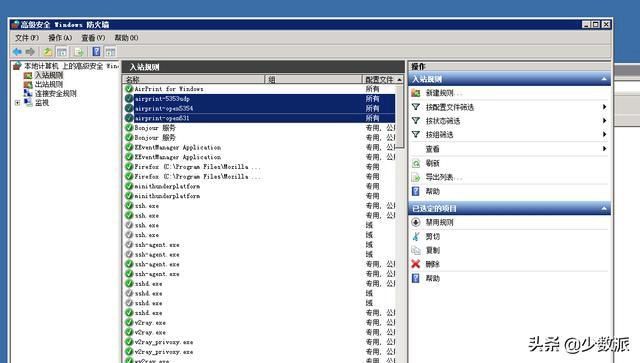Click the export list toolbar icon
Screen dimensions: 640x363
pyautogui.click(x=79, y=52)
